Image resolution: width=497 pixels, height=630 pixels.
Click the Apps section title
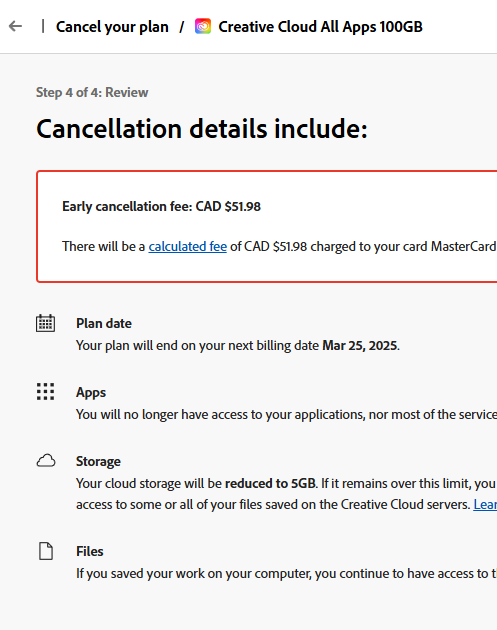(x=91, y=393)
